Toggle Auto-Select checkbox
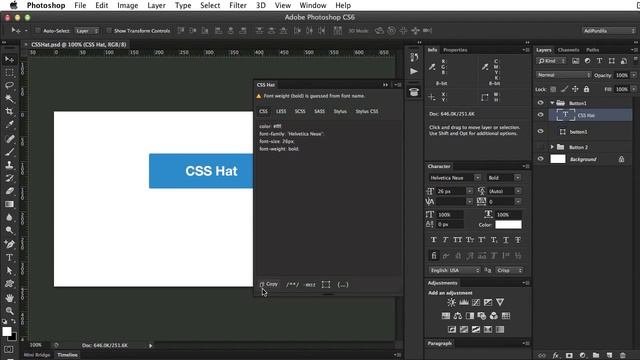The width and height of the screenshot is (640, 360). click(x=38, y=31)
